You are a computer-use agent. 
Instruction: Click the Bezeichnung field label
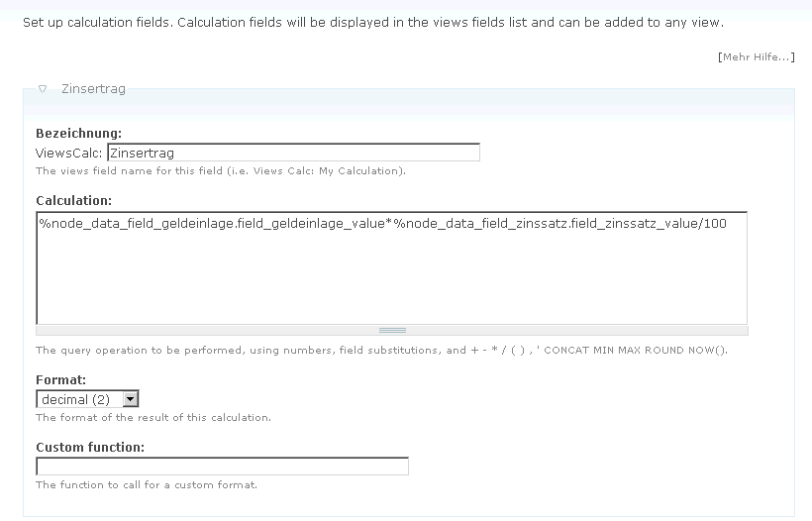point(78,133)
